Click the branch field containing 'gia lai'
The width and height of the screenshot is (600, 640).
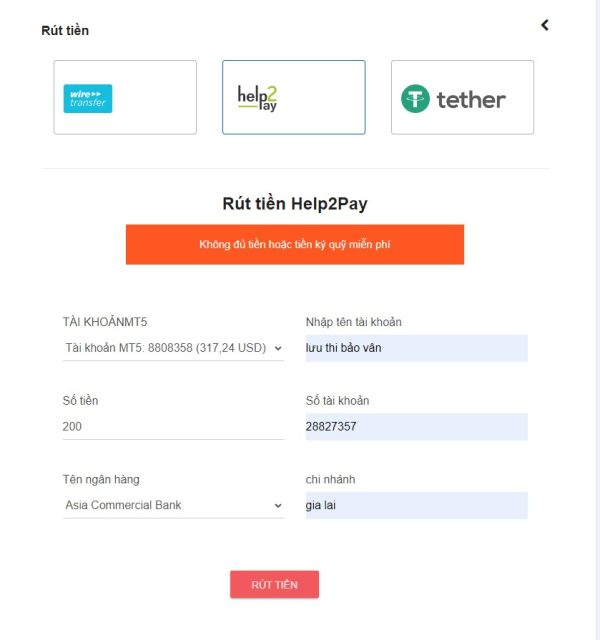click(416, 505)
